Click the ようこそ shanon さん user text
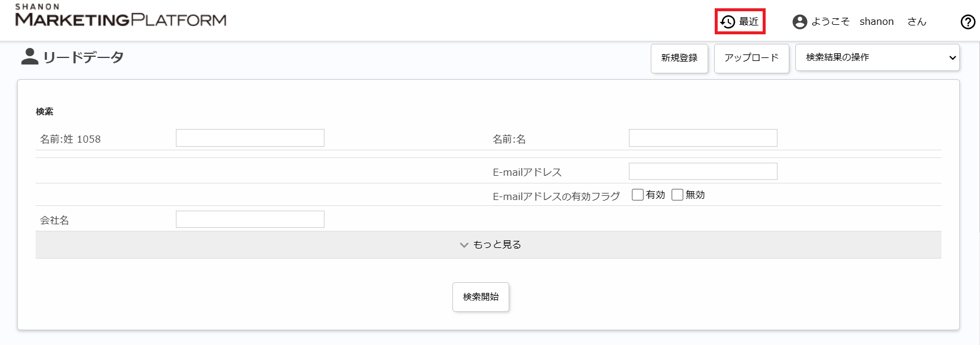980x345 pixels. [869, 22]
